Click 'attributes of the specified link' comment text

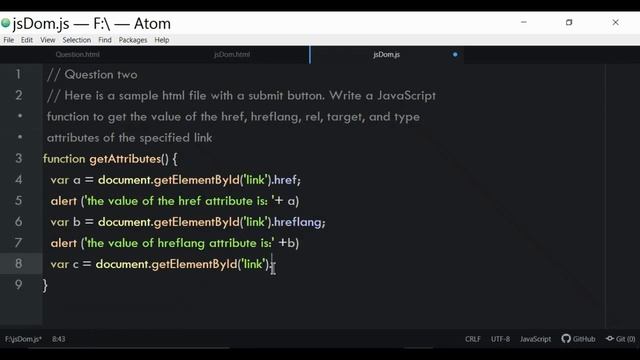129,138
